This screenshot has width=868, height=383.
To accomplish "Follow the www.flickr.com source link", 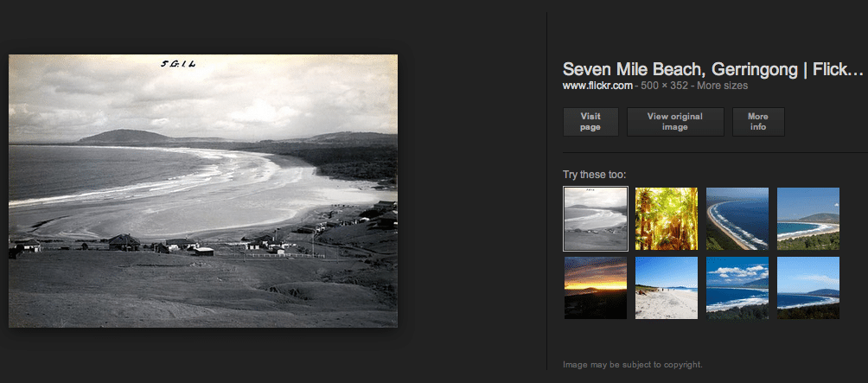I will (597, 86).
